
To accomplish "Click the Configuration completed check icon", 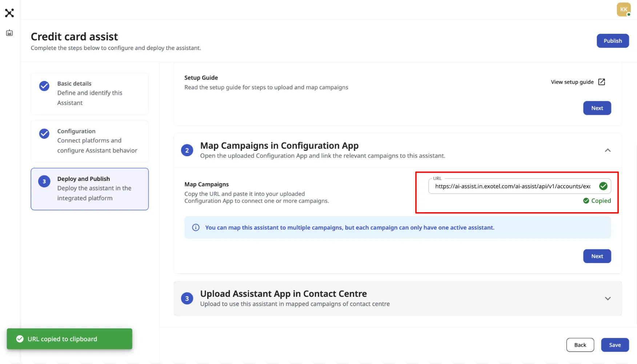I will coord(44,134).
